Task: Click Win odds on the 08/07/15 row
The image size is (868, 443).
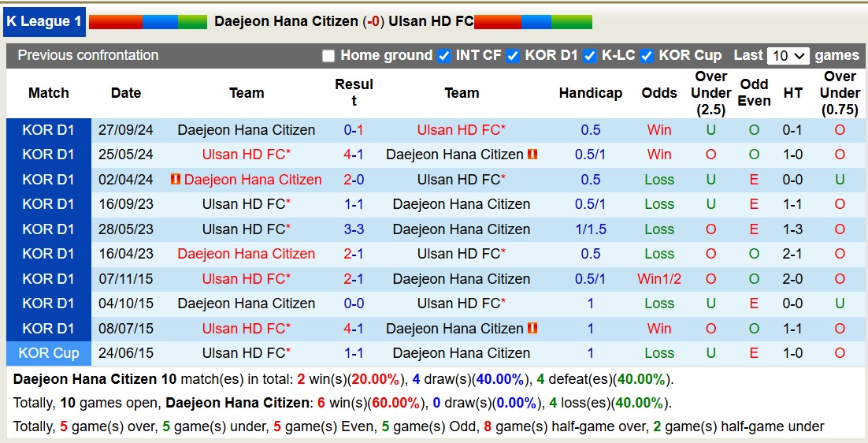Action: click(659, 328)
